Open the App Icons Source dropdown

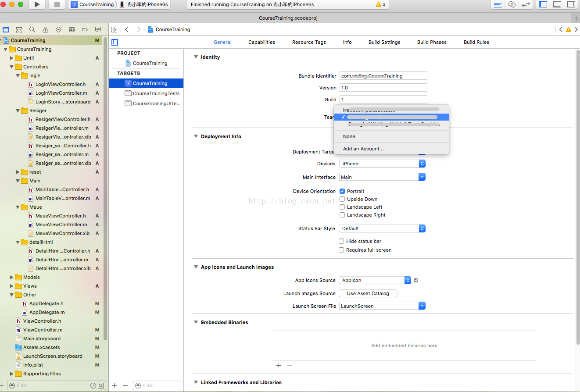[375, 280]
